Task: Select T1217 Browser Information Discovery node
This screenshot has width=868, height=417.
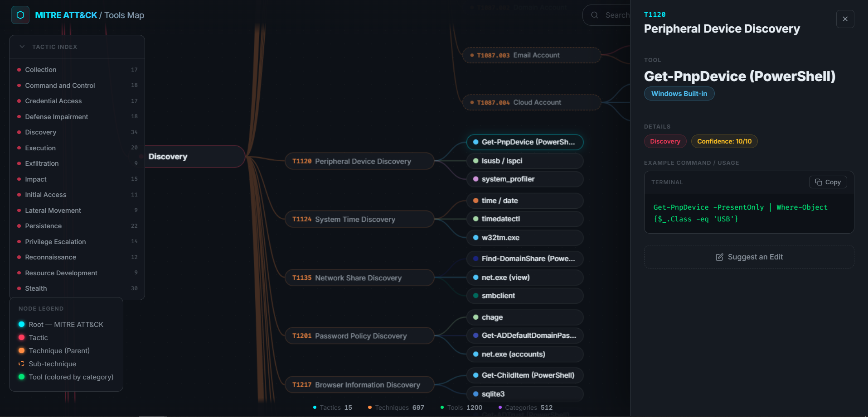Action: click(x=359, y=385)
